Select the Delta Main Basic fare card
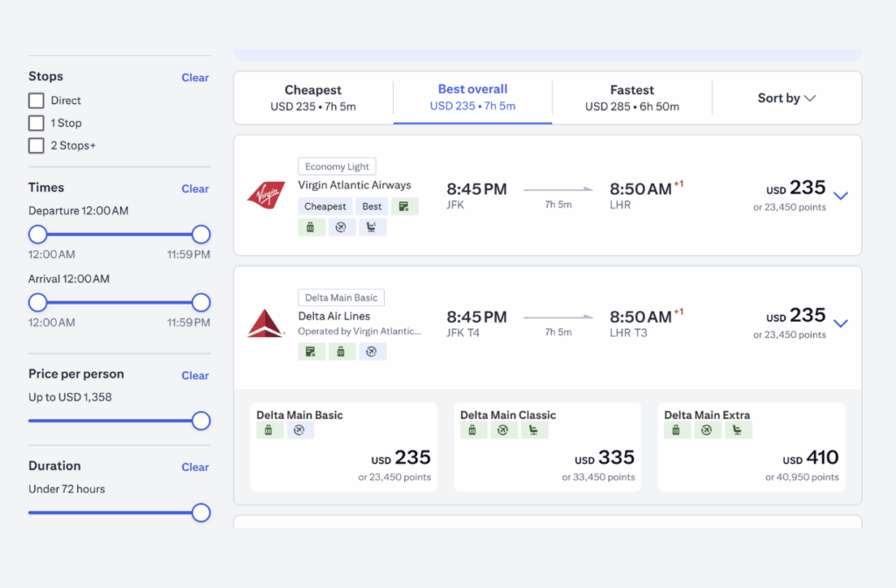 (344, 446)
